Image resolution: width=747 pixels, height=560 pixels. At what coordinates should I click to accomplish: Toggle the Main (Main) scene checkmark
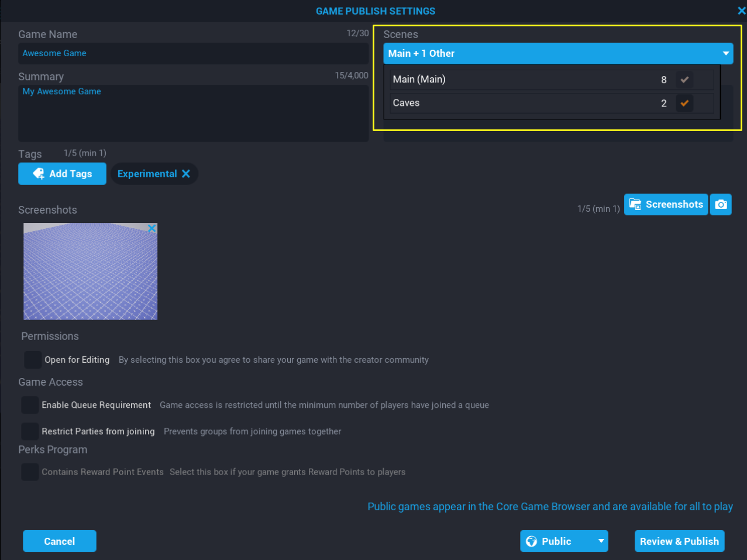tap(684, 80)
